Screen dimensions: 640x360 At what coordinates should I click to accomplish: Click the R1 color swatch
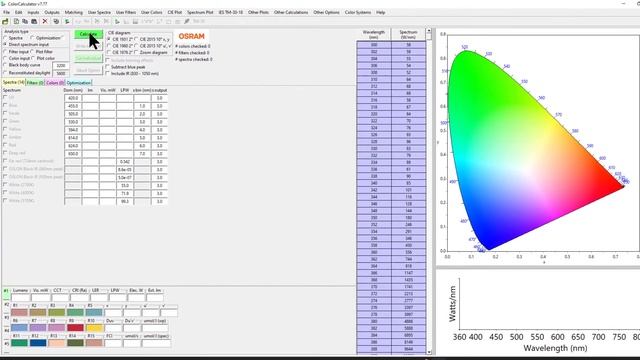pyautogui.click(x=19, y=313)
